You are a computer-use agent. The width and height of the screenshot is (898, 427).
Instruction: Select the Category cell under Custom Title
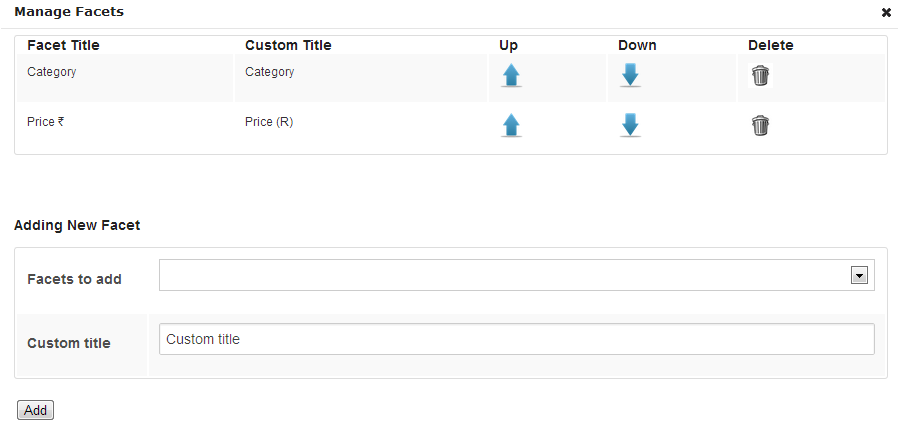(270, 72)
